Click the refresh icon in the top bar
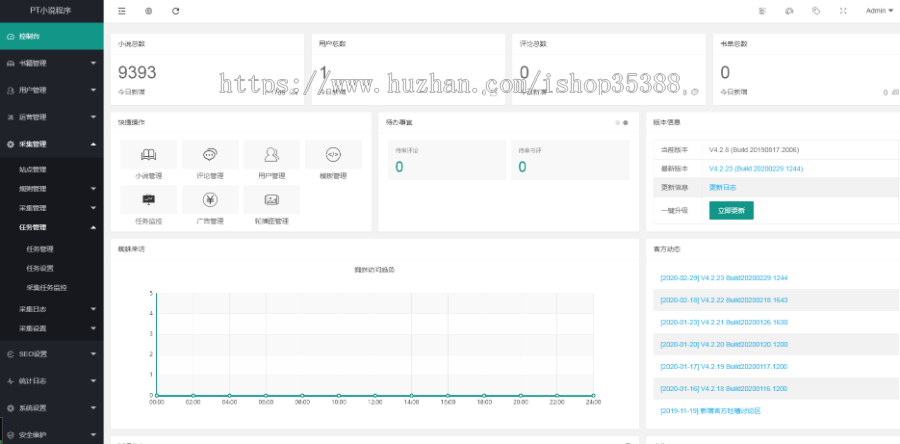The height and width of the screenshot is (444, 900). [x=176, y=11]
